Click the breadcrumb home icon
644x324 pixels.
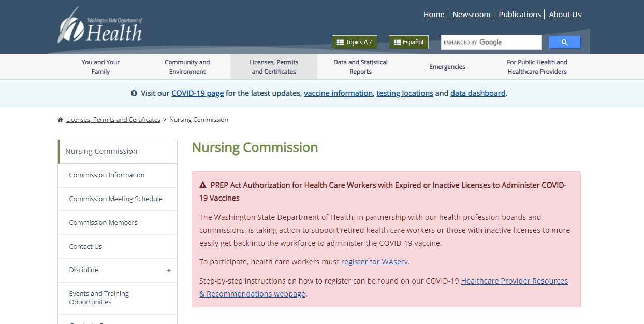point(60,119)
